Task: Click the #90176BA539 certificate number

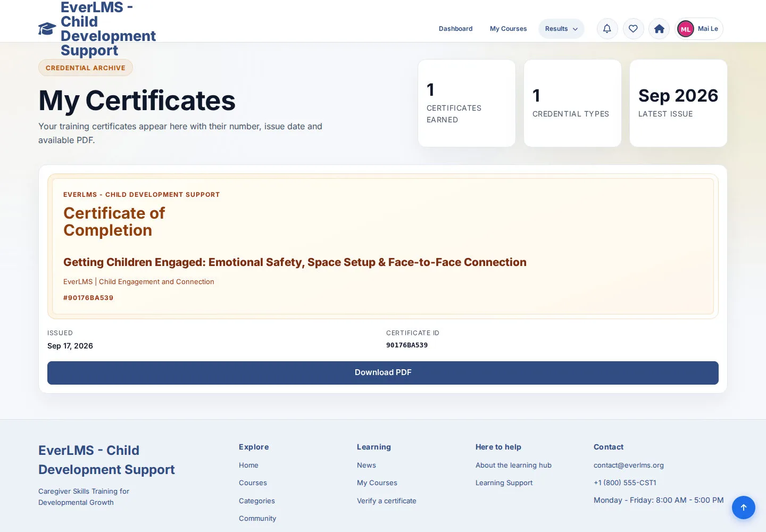Action: click(88, 298)
